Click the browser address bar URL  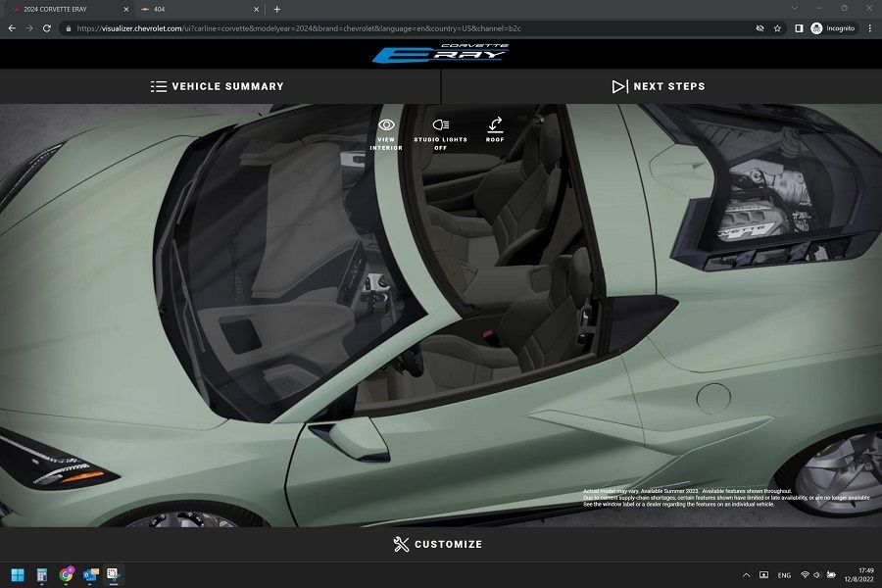(x=294, y=28)
